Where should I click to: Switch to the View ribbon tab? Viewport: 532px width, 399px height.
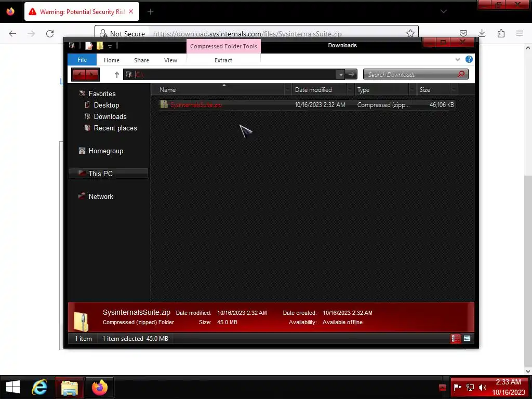pyautogui.click(x=170, y=60)
